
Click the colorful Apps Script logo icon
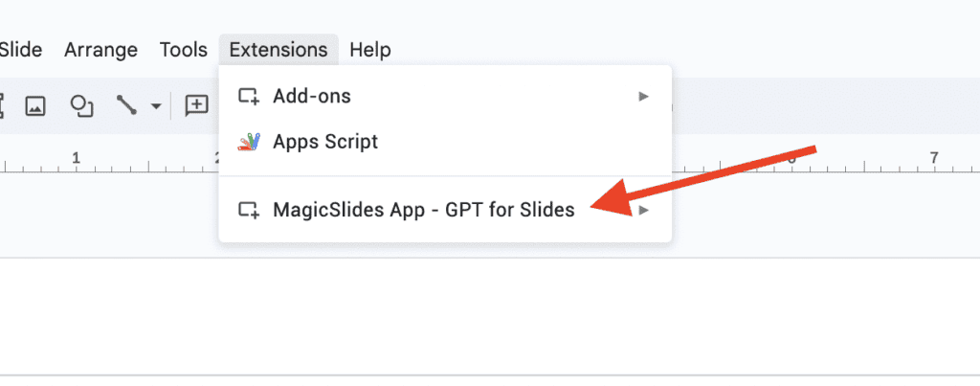tap(249, 142)
